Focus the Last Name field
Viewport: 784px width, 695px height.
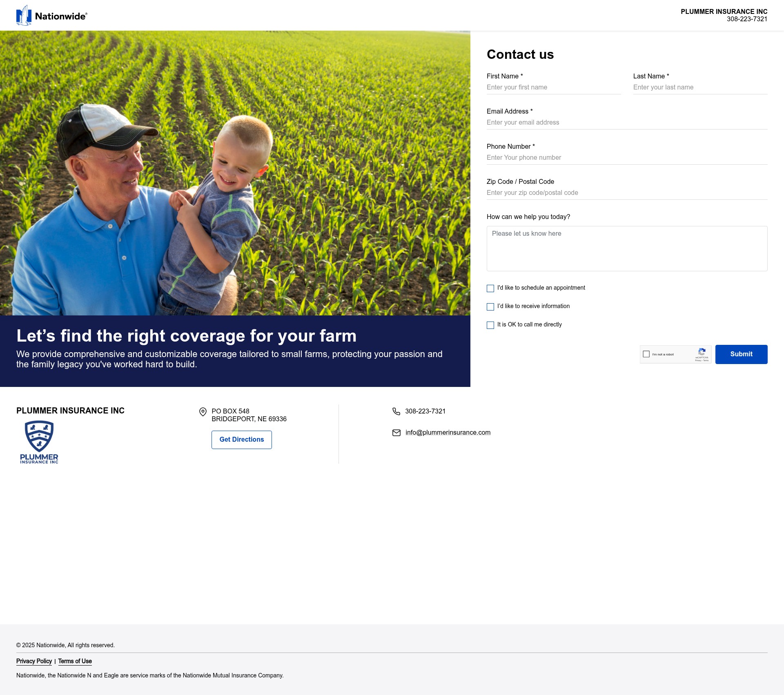coord(700,87)
